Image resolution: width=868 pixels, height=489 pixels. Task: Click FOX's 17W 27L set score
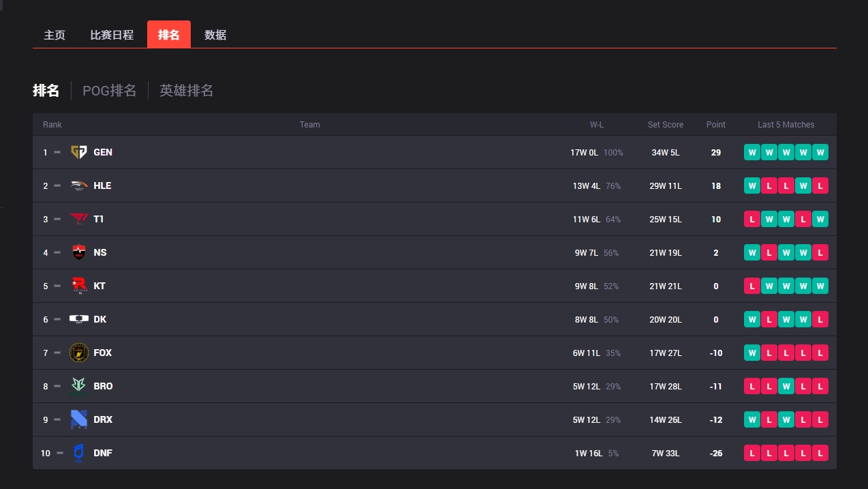tap(666, 353)
